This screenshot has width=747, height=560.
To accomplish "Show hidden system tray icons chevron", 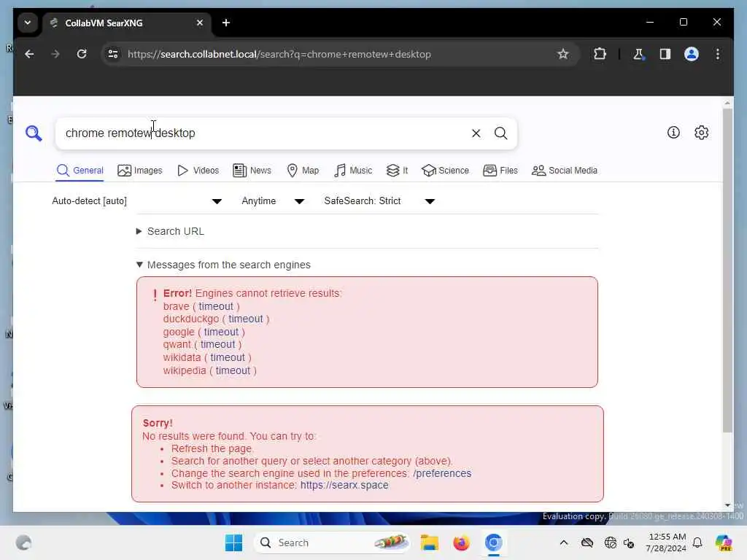I will click(x=564, y=542).
